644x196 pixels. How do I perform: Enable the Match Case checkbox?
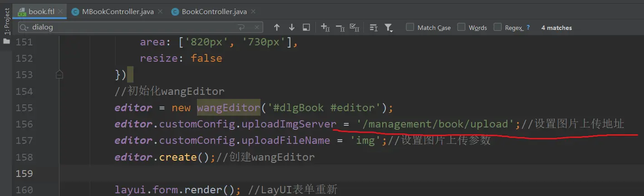pyautogui.click(x=410, y=27)
